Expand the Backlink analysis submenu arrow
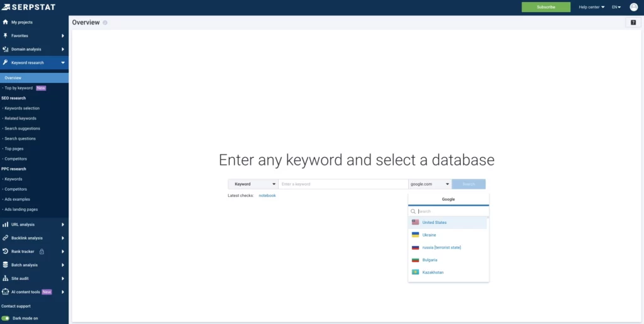 (x=63, y=238)
